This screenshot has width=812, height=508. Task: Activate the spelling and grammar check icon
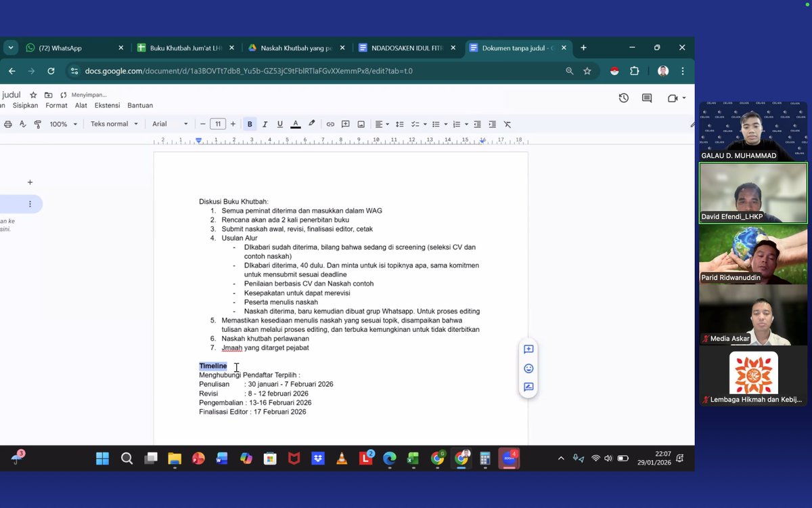[22, 124]
